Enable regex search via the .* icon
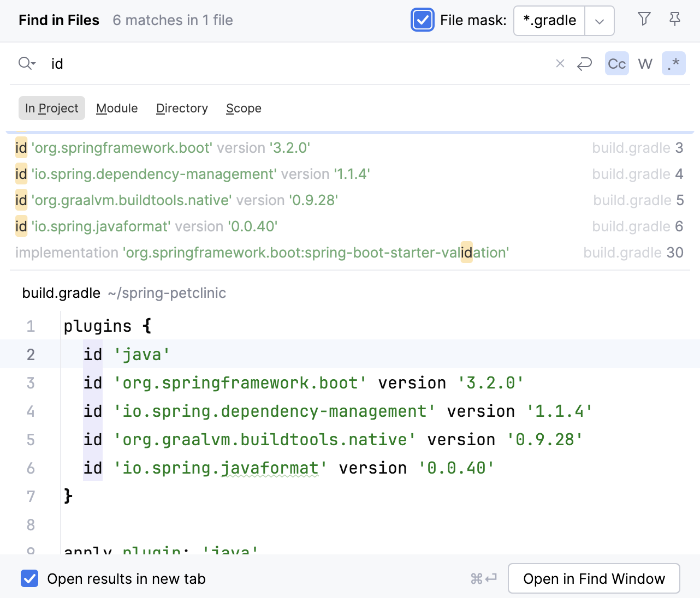This screenshot has width=700, height=598. [674, 63]
